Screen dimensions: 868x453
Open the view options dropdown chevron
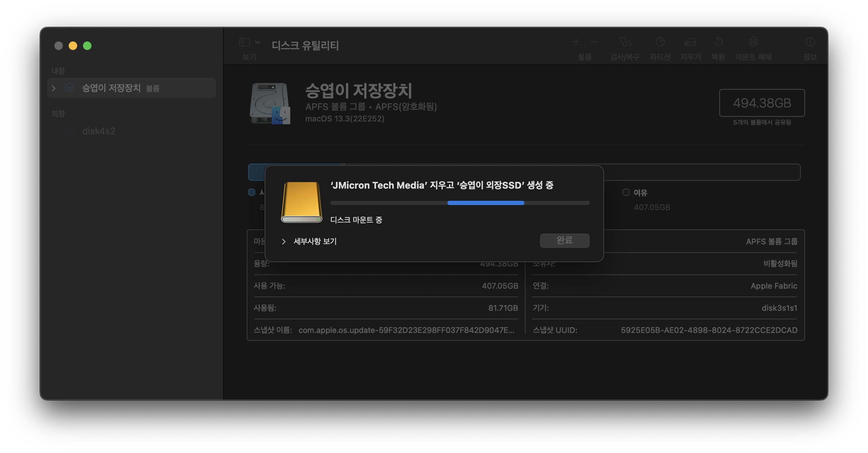pyautogui.click(x=258, y=43)
